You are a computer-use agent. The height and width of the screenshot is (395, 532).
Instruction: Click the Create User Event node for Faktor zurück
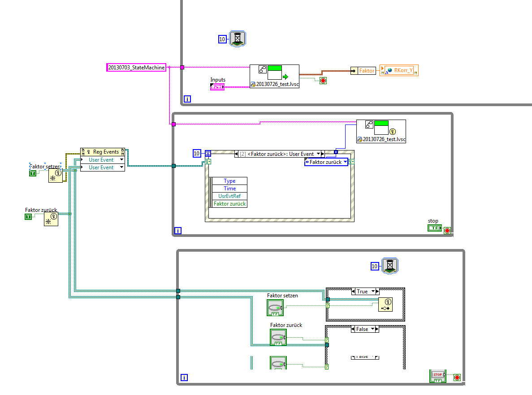pyautogui.click(x=51, y=219)
